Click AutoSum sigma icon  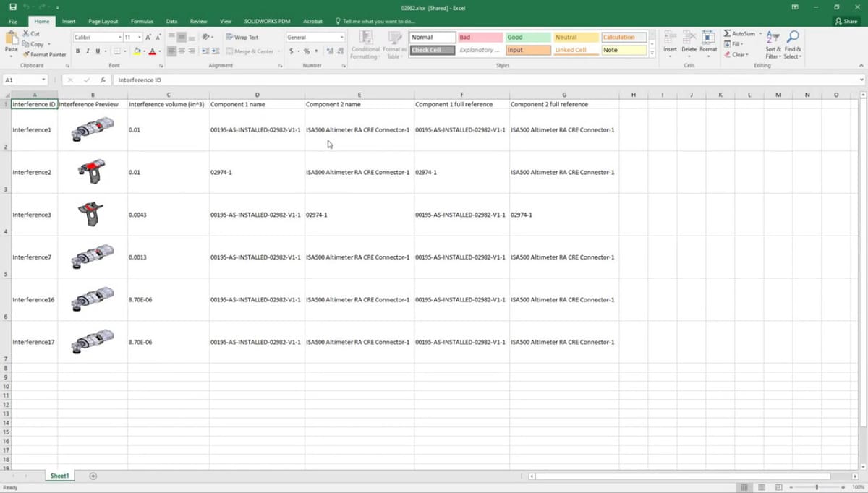click(x=728, y=34)
